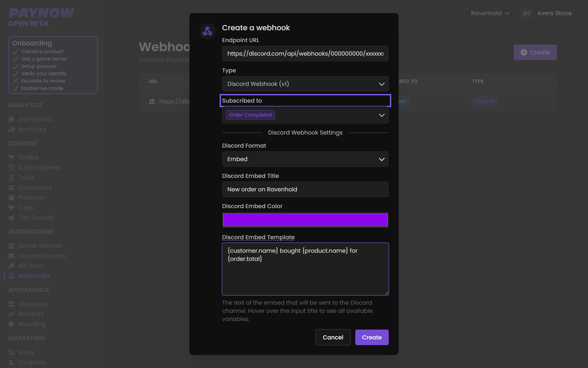This screenshot has width=588, height=368.
Task: Click the Discord Servers icon
Action: click(11, 256)
